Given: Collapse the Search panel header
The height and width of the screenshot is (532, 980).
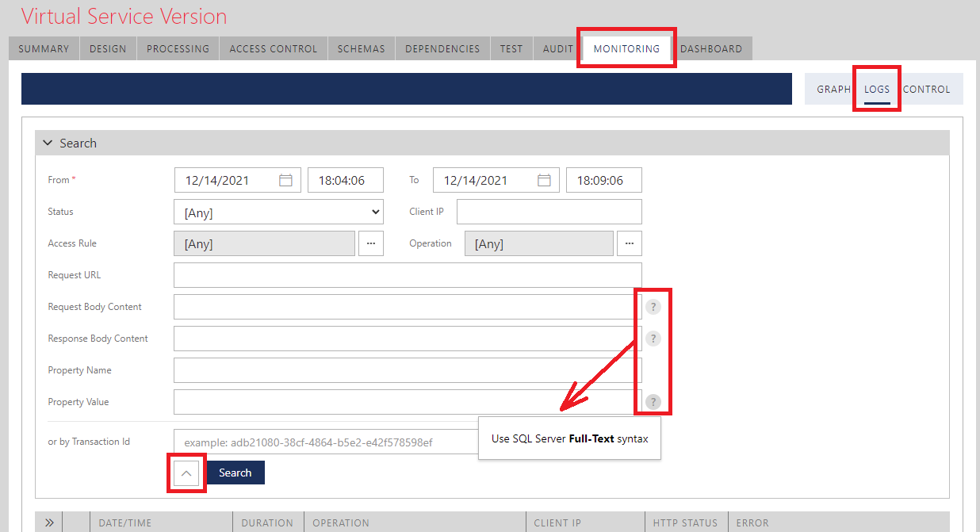Looking at the screenshot, I should [x=70, y=144].
